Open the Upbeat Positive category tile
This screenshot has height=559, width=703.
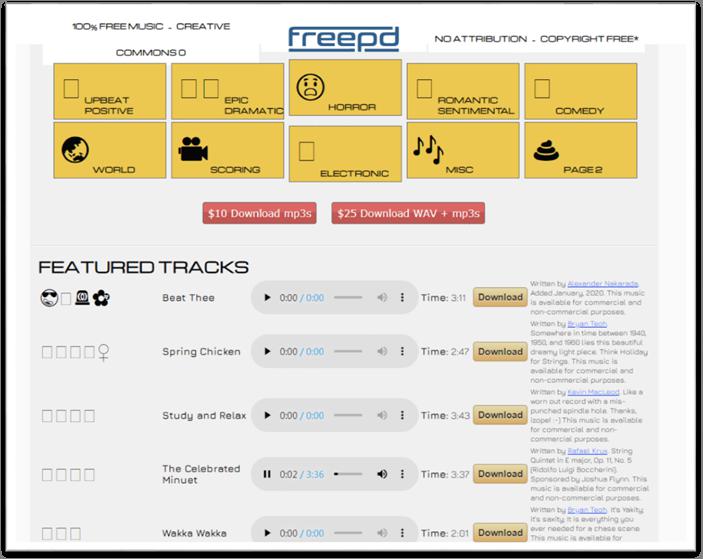(x=110, y=91)
